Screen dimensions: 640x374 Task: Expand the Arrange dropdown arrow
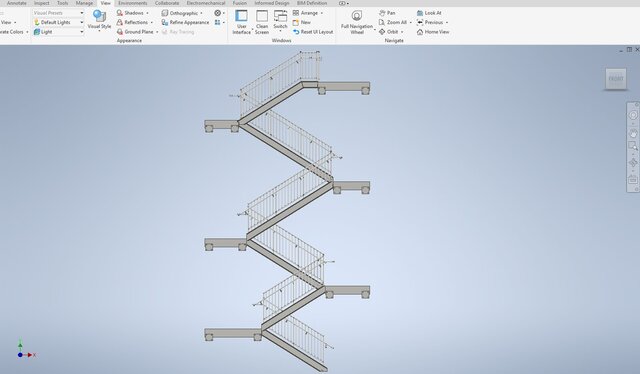[x=321, y=13]
